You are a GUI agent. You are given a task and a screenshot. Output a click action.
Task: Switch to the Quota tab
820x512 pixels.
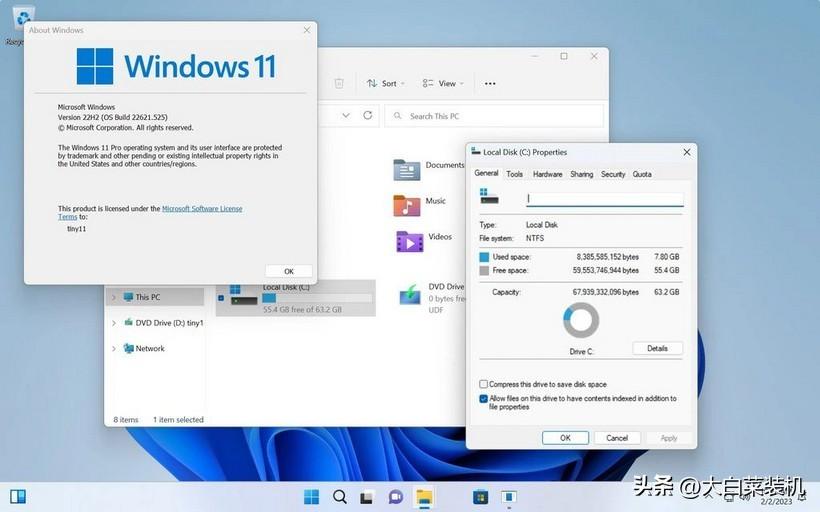642,174
